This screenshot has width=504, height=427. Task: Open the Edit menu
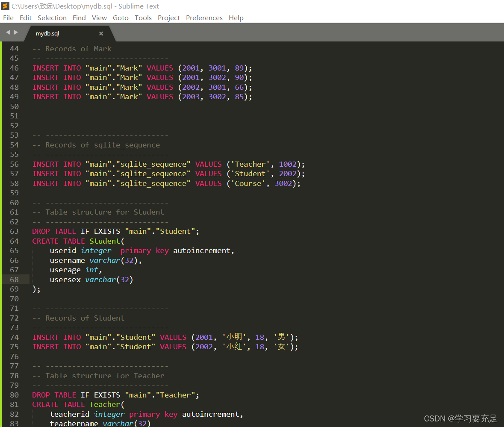pyautogui.click(x=26, y=18)
